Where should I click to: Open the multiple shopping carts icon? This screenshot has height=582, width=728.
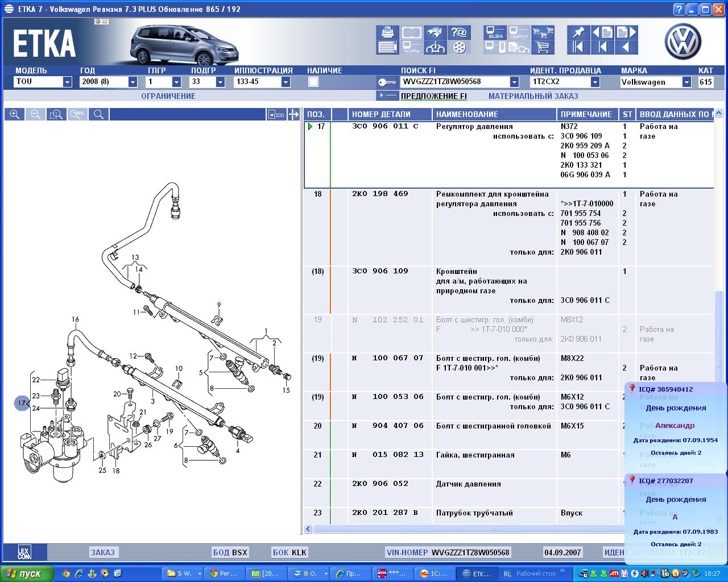543,32
